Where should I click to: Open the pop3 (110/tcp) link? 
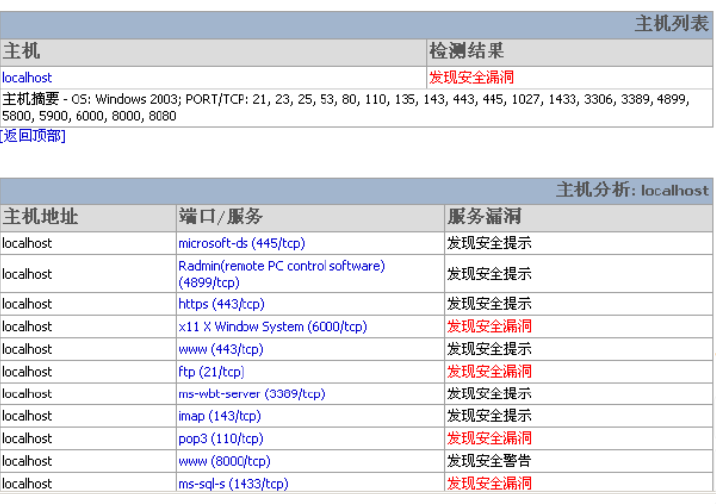(221, 439)
